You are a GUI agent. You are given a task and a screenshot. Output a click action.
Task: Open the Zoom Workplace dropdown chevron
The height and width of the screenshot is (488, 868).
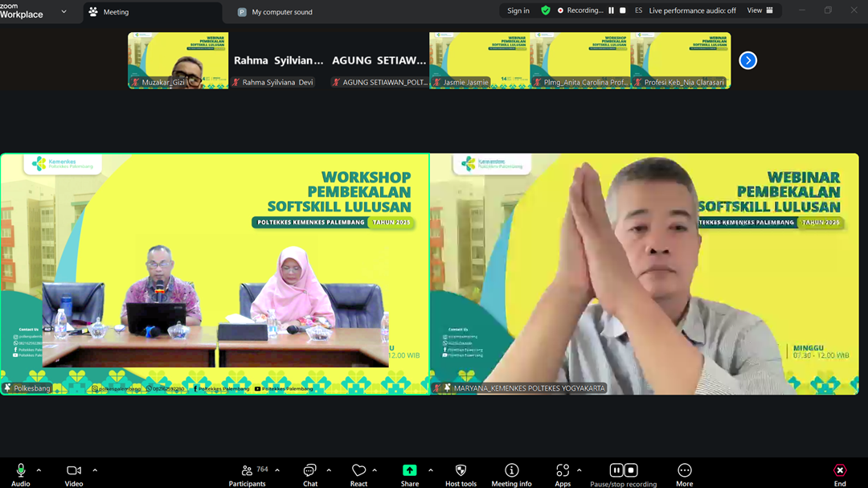(x=63, y=12)
